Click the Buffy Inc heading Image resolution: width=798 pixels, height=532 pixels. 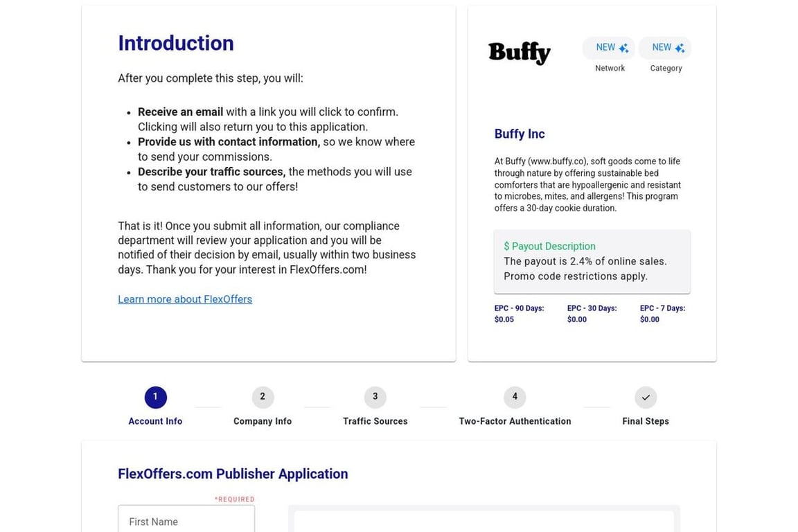519,134
